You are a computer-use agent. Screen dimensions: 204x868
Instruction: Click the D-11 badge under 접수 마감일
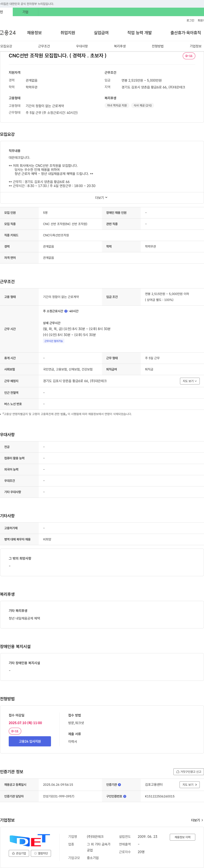point(15,731)
